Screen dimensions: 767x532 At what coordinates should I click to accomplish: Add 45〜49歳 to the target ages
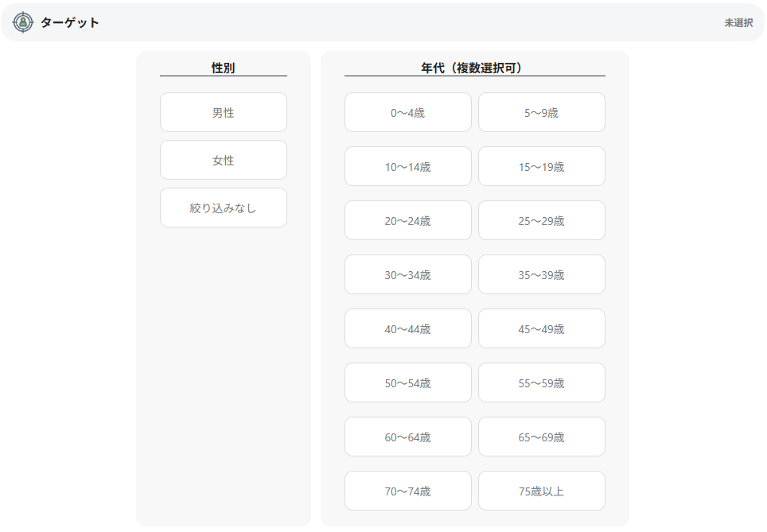(x=541, y=328)
